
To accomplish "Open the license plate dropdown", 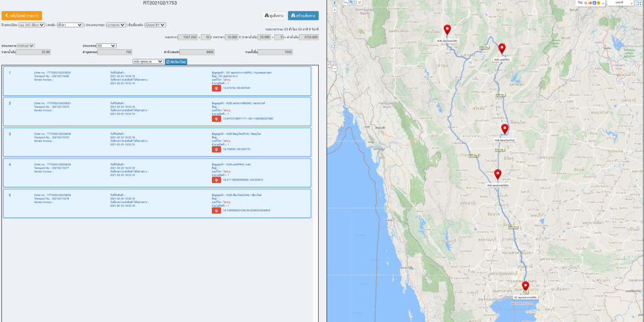I will coord(32,25).
